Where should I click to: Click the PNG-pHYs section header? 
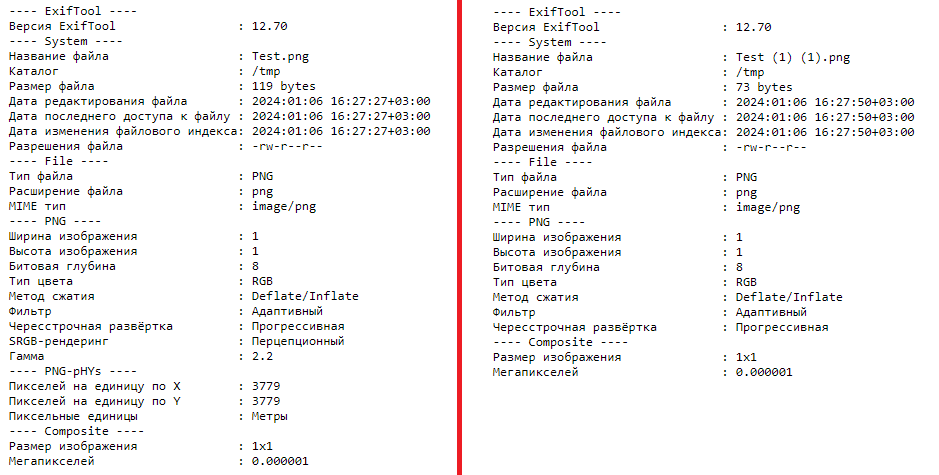tap(72, 371)
